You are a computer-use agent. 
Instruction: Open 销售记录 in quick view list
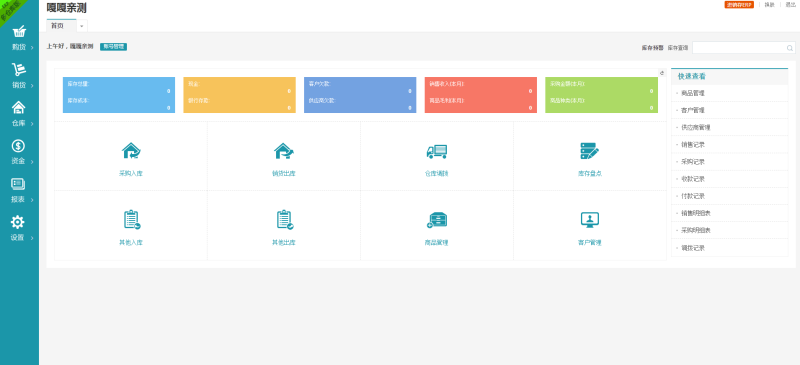click(x=730, y=144)
